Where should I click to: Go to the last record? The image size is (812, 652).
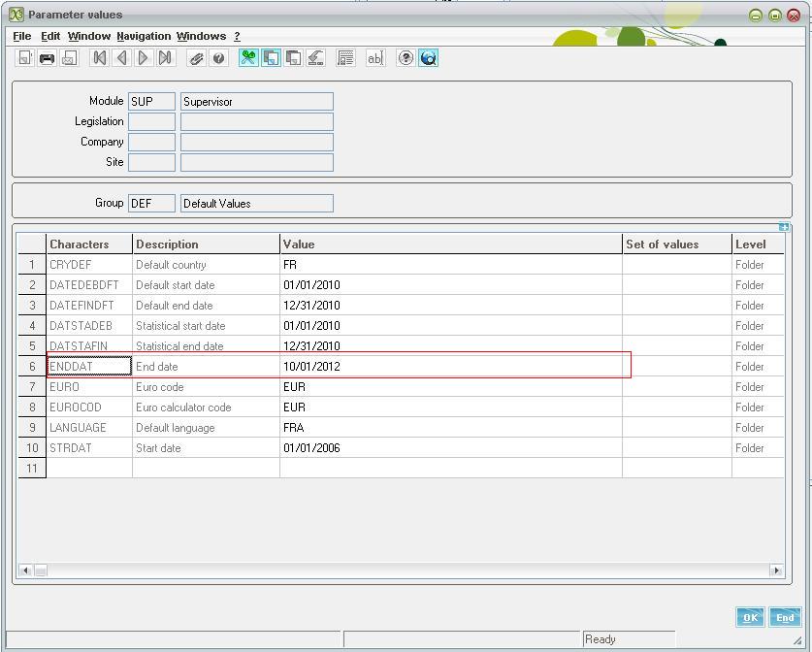(x=165, y=58)
